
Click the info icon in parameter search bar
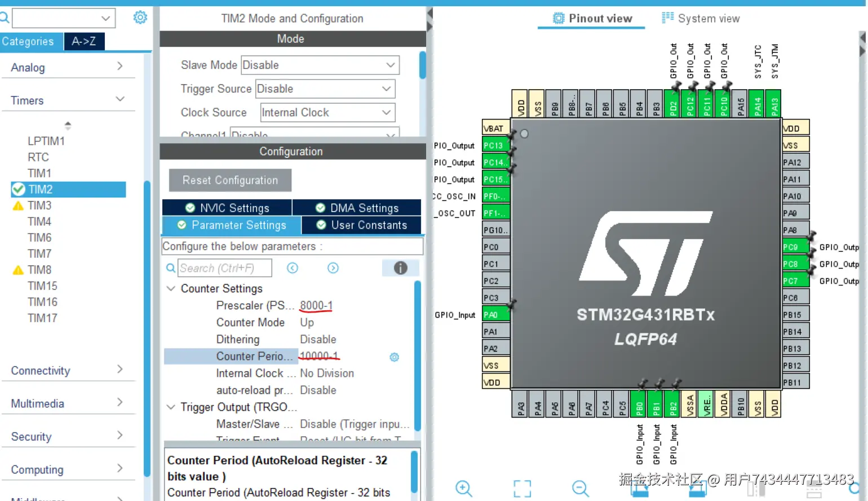(400, 268)
